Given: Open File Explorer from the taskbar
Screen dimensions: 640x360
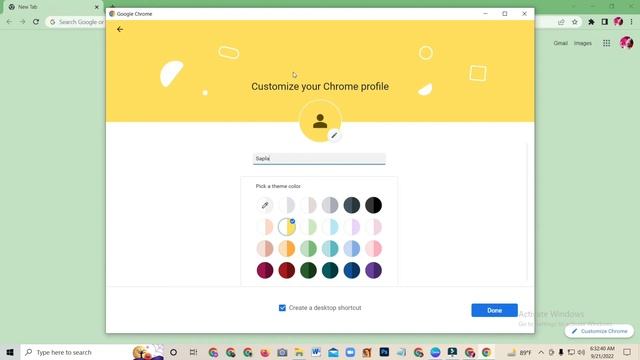Looking at the screenshot, I should coord(299,352).
